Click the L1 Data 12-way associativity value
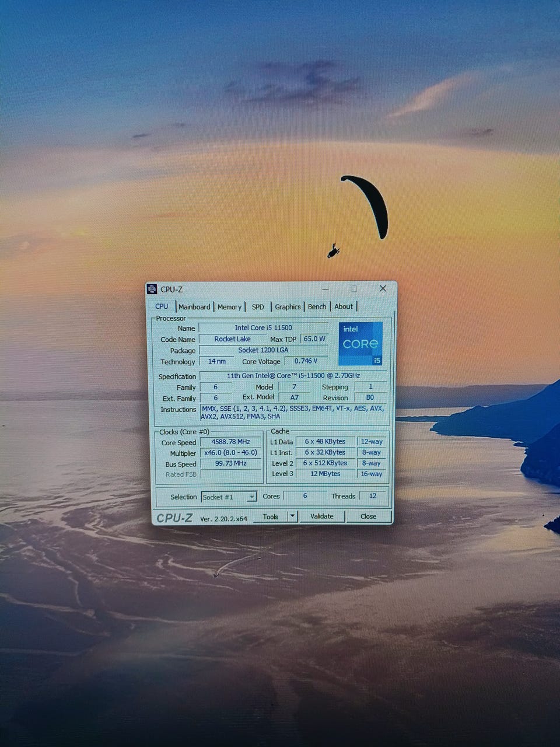Viewport: 560px width, 747px height. 372,442
